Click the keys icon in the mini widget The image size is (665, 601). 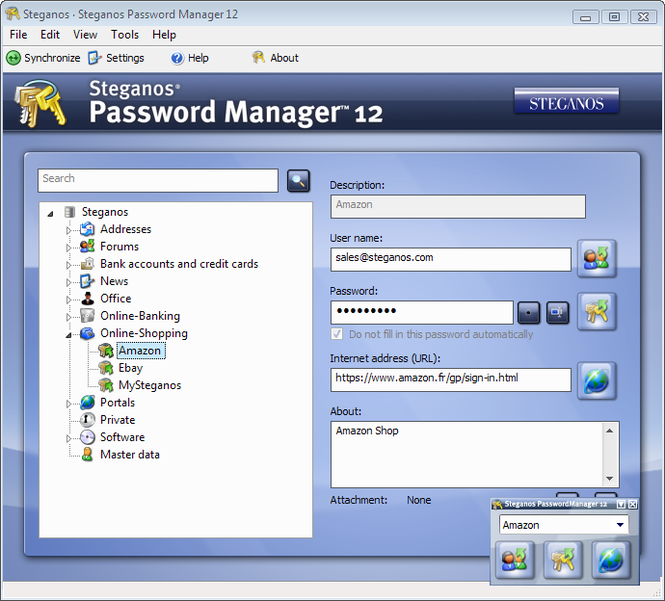563,560
